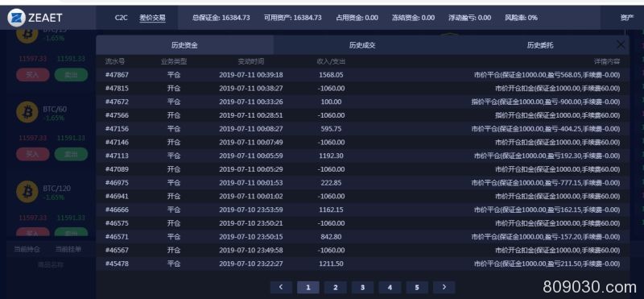Image resolution: width=644 pixels, height=299 pixels.
Task: Select serial number #47815
Action: tap(117, 89)
